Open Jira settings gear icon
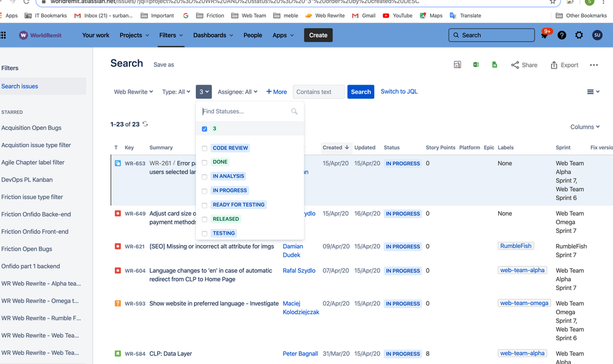 click(x=578, y=35)
